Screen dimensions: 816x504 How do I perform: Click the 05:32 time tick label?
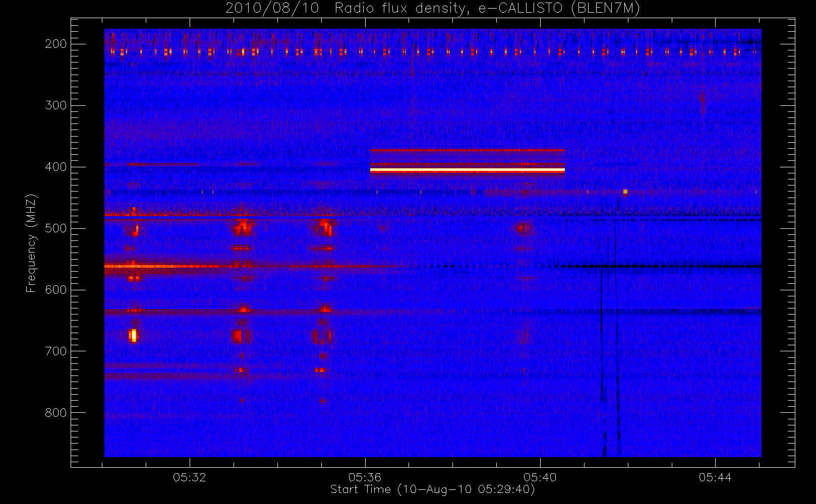coord(190,477)
